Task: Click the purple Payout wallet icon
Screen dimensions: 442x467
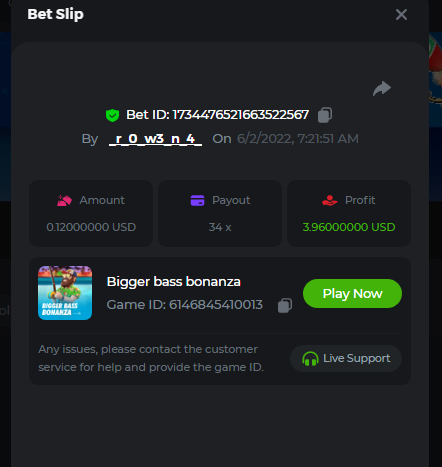Action: coord(197,200)
